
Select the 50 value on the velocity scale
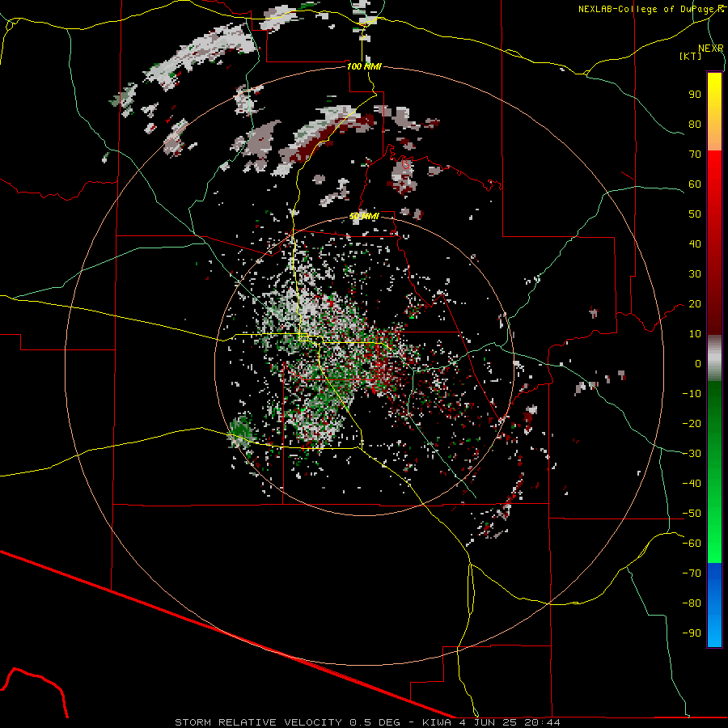click(695, 214)
